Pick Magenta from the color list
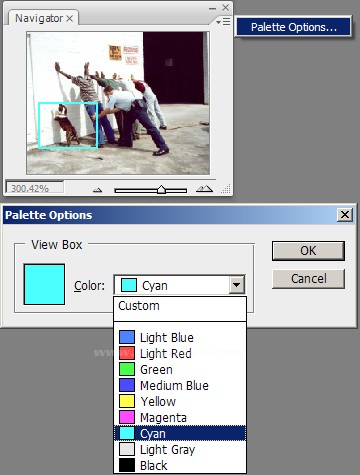 180,417
